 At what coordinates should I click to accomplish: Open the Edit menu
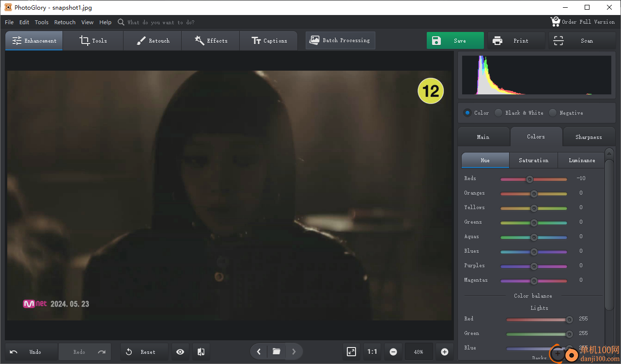24,22
